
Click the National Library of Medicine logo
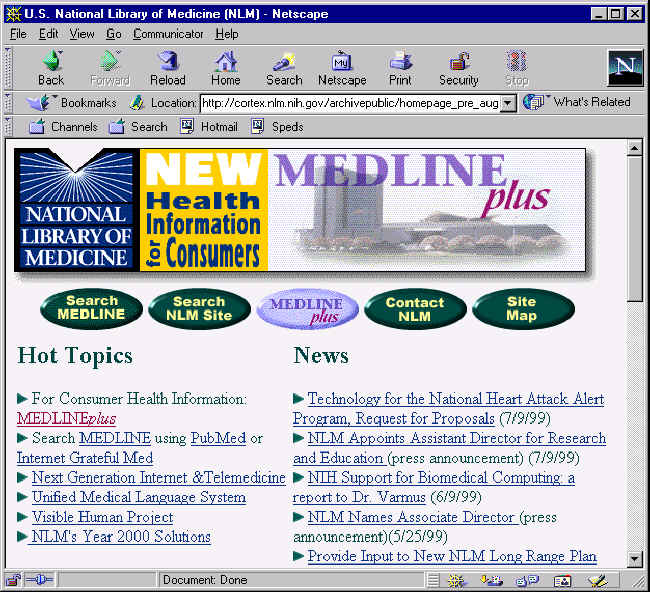point(77,210)
